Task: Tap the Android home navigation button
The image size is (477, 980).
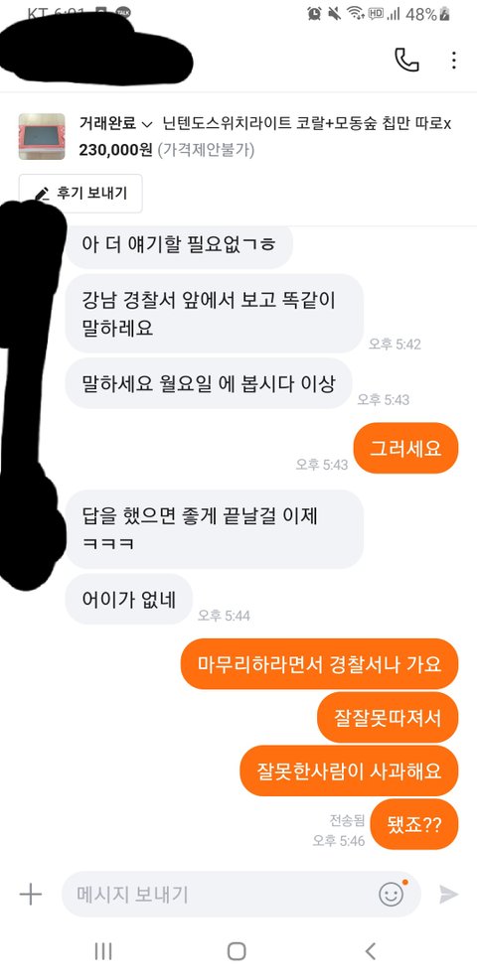Action: point(237,951)
